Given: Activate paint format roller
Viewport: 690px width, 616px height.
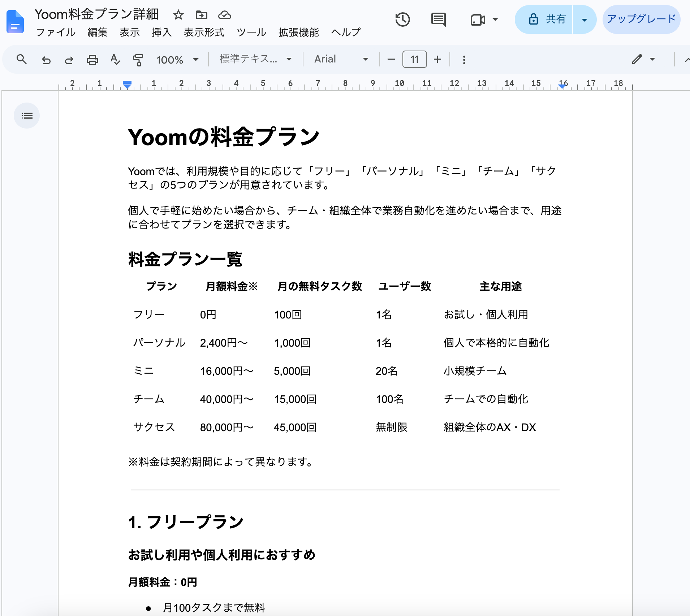Looking at the screenshot, I should (138, 60).
